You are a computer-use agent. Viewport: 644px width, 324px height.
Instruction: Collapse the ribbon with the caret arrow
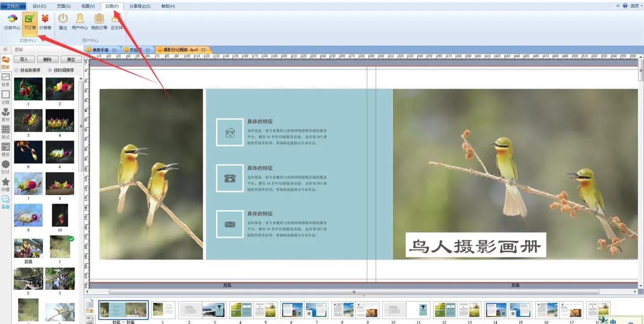[x=618, y=6]
